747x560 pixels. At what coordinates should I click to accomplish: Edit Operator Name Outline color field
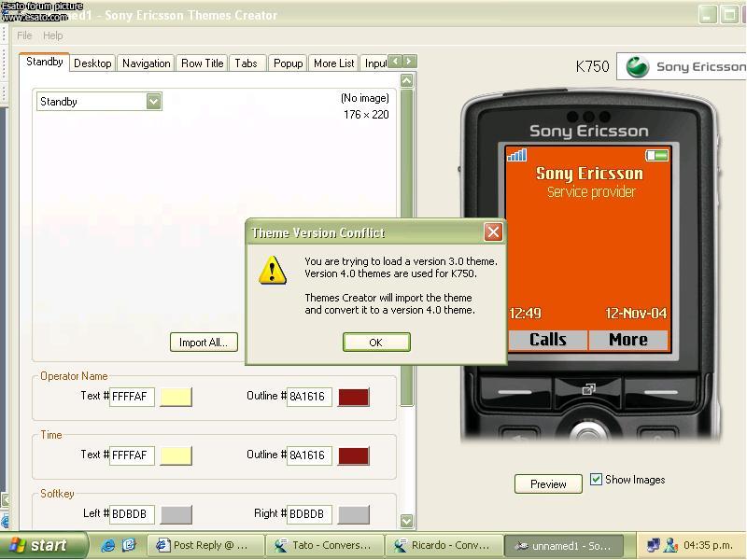tap(309, 396)
